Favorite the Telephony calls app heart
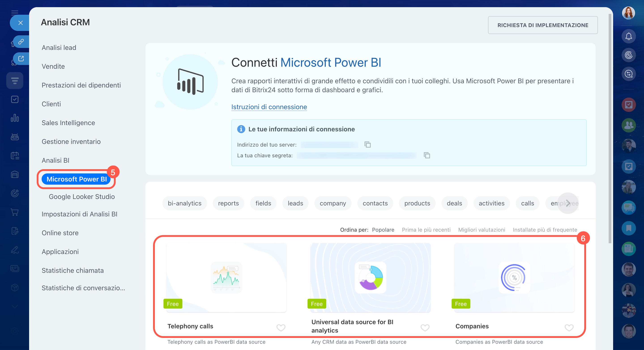 click(281, 327)
